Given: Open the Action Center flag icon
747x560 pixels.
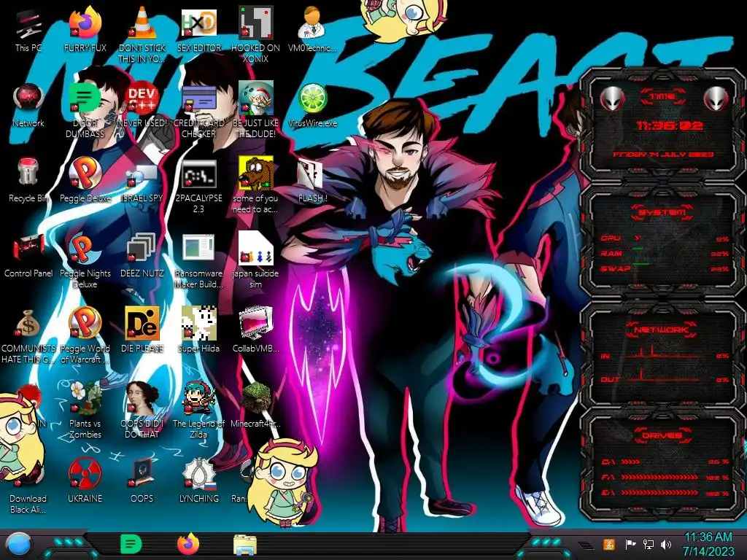Looking at the screenshot, I should click(x=630, y=544).
